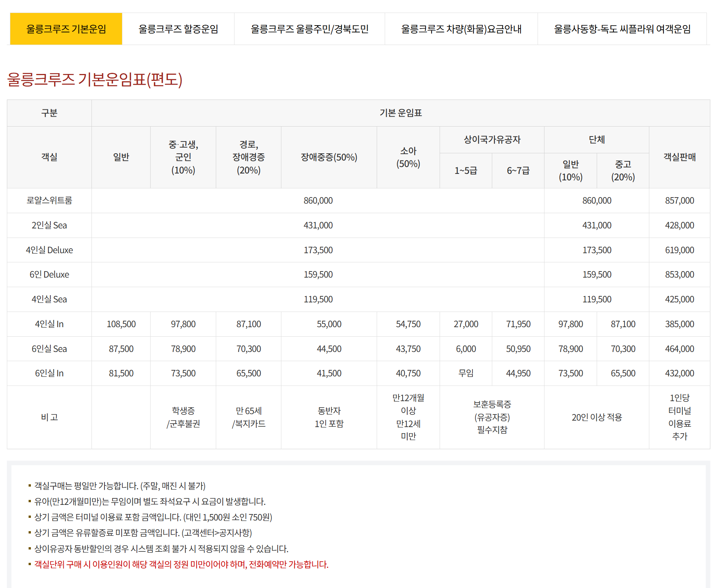Click the 장애중증(50%) column header
This screenshot has width=713, height=588.
click(x=329, y=157)
